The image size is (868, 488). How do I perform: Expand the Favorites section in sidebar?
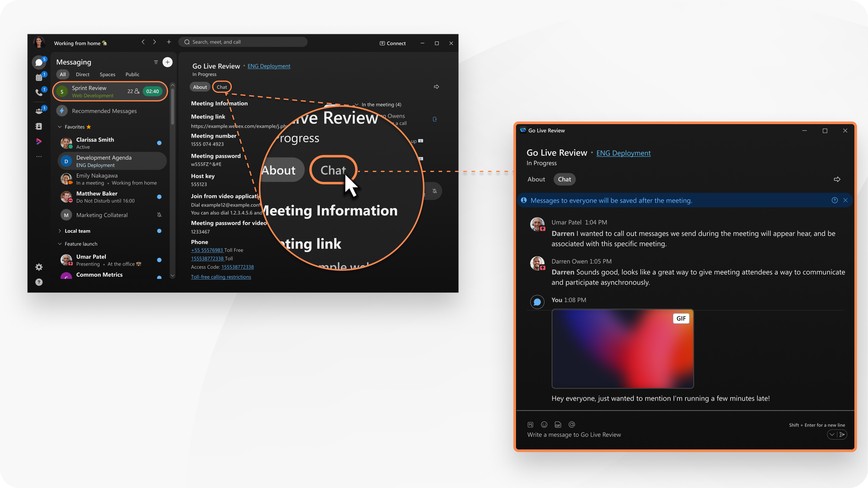(x=60, y=126)
